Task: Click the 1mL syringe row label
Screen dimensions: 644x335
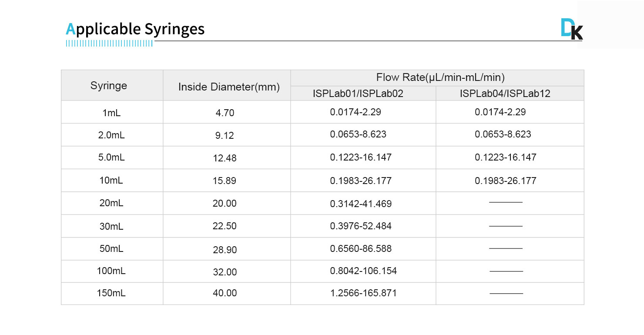Action: pyautogui.click(x=111, y=113)
